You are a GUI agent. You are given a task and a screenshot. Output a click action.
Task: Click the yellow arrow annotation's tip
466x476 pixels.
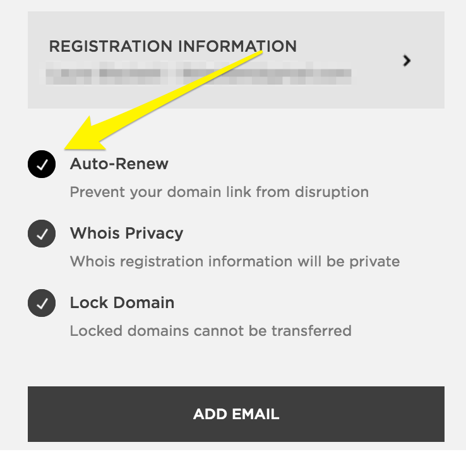pos(67,148)
